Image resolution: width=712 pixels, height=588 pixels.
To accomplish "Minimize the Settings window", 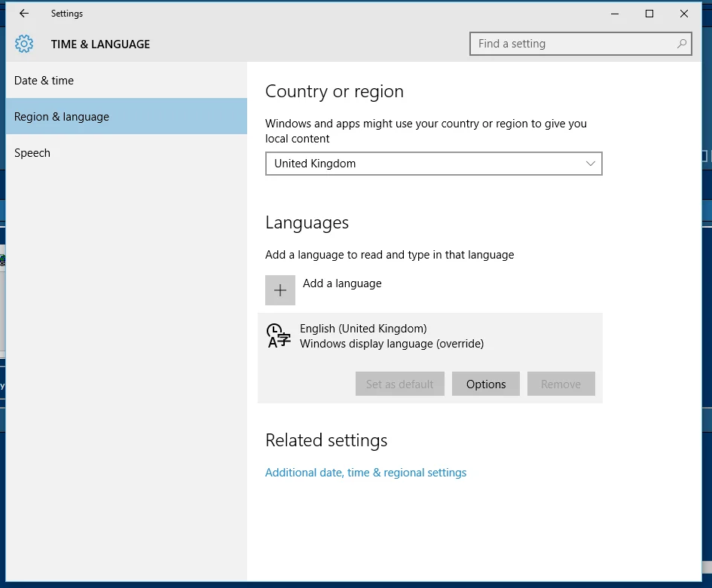I will (x=615, y=14).
